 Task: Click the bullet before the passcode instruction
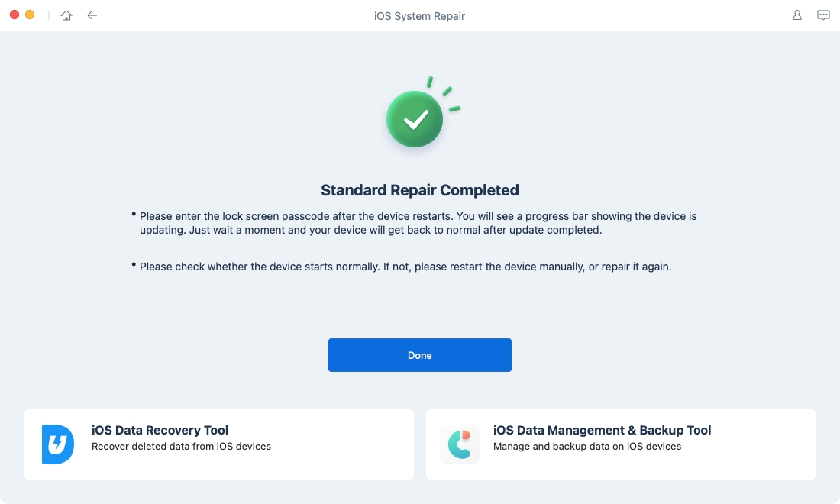pyautogui.click(x=134, y=215)
